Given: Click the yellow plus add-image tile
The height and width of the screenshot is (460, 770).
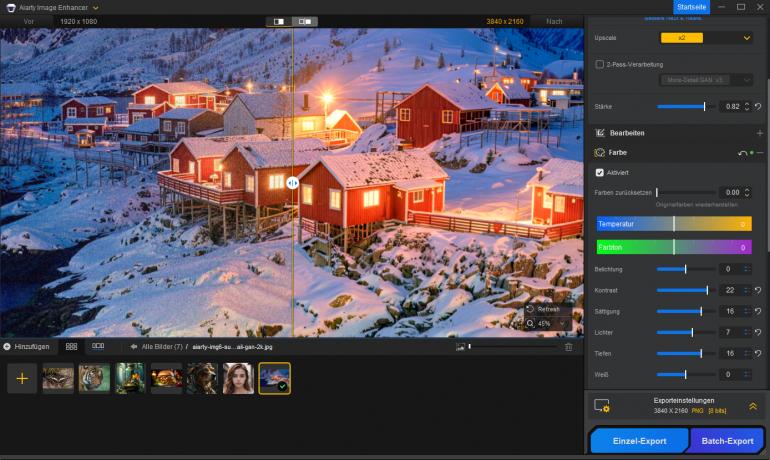Looking at the screenshot, I should tap(22, 379).
